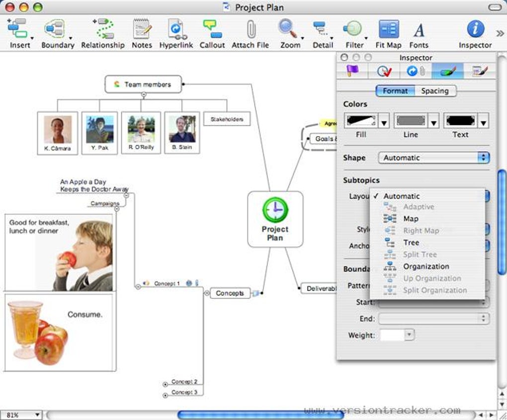Click the toolbar toggle pill button in title bar
Viewport: 507px width, 420px height.
click(x=495, y=7)
